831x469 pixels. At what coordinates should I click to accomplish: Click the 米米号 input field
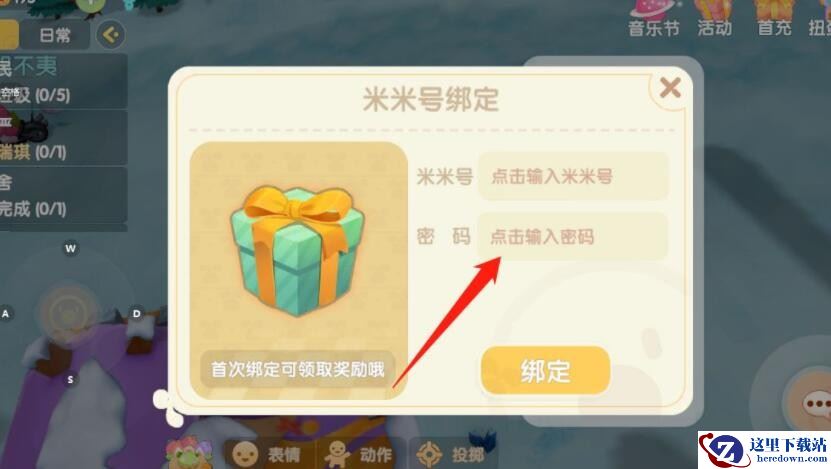pos(573,176)
